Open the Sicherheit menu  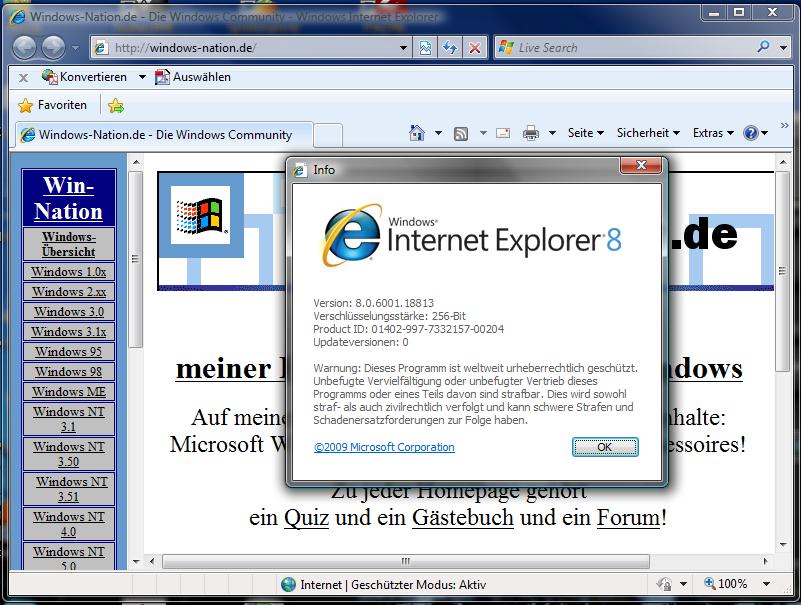[647, 133]
